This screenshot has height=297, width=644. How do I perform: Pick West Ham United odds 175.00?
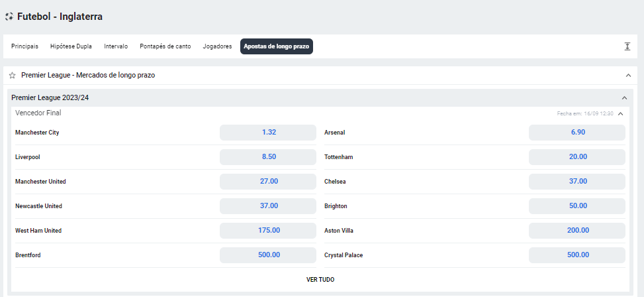268,231
